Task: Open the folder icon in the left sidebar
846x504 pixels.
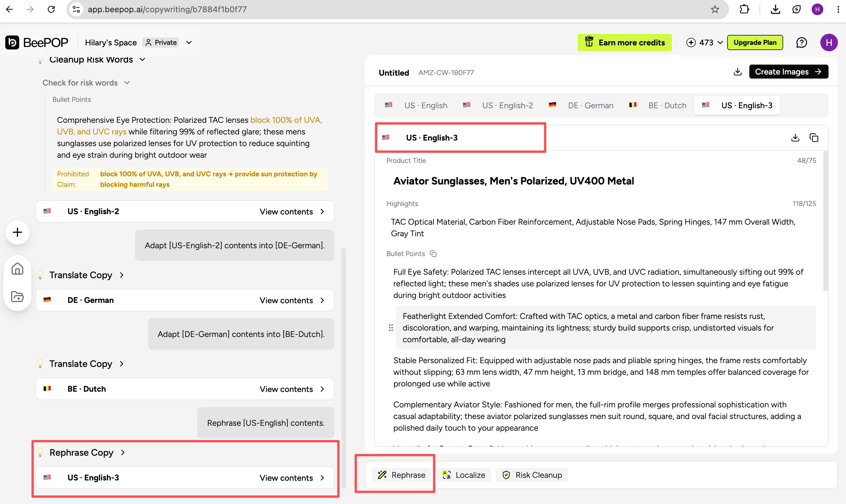Action: click(x=17, y=297)
